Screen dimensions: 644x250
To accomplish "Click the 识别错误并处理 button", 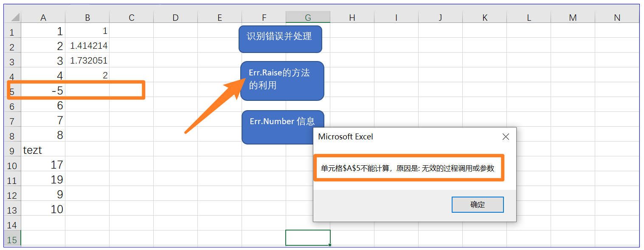I will coord(280,39).
